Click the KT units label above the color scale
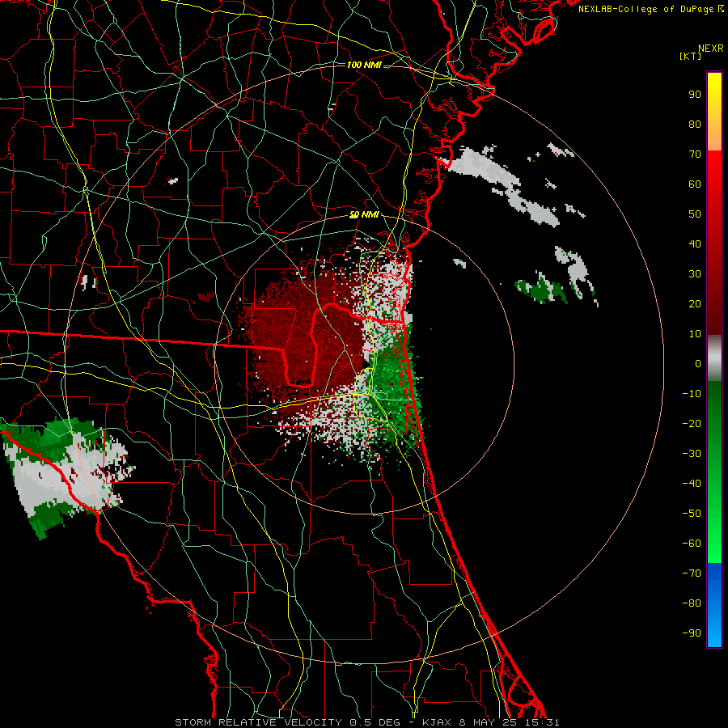This screenshot has width=728, height=728. point(691,56)
